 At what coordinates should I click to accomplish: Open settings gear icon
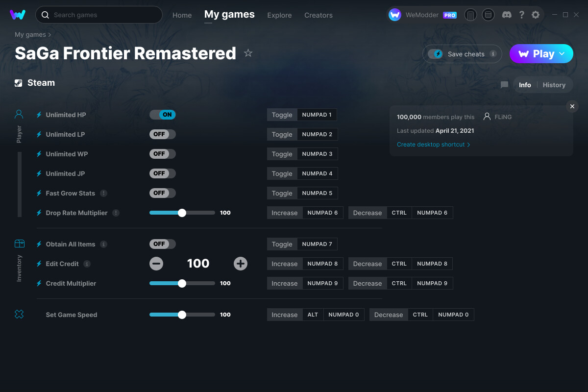pyautogui.click(x=536, y=15)
